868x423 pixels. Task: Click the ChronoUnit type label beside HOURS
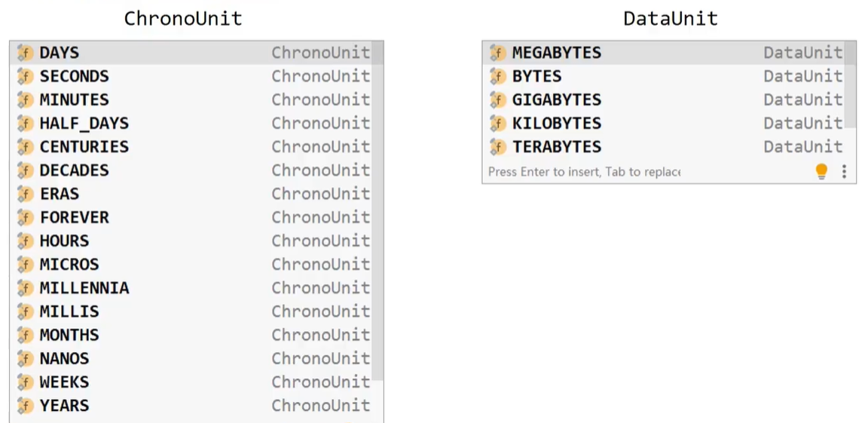coord(320,241)
